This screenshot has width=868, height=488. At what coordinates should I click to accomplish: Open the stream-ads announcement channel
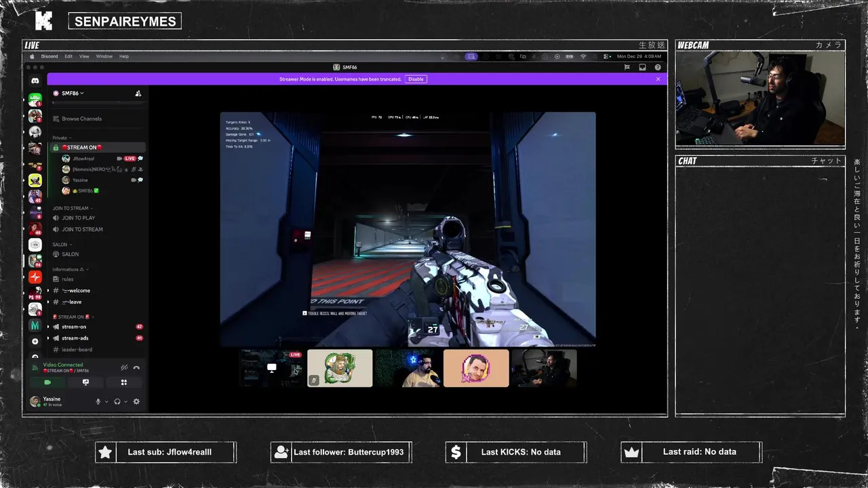[98, 338]
